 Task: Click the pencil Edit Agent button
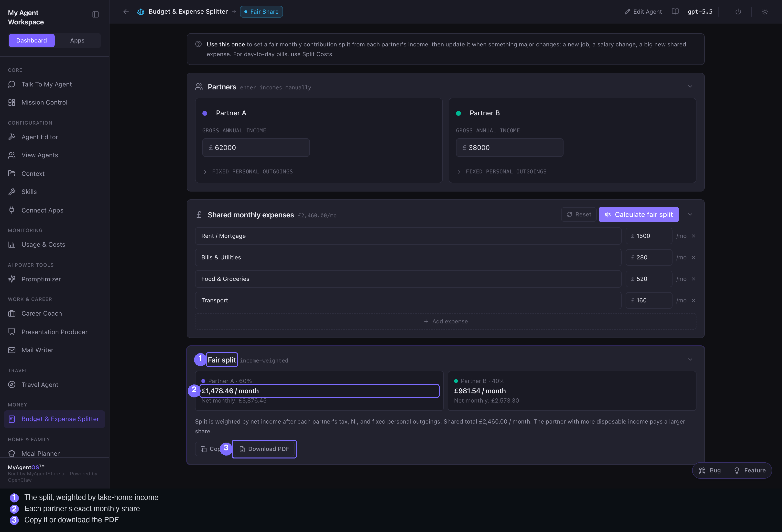pos(643,12)
